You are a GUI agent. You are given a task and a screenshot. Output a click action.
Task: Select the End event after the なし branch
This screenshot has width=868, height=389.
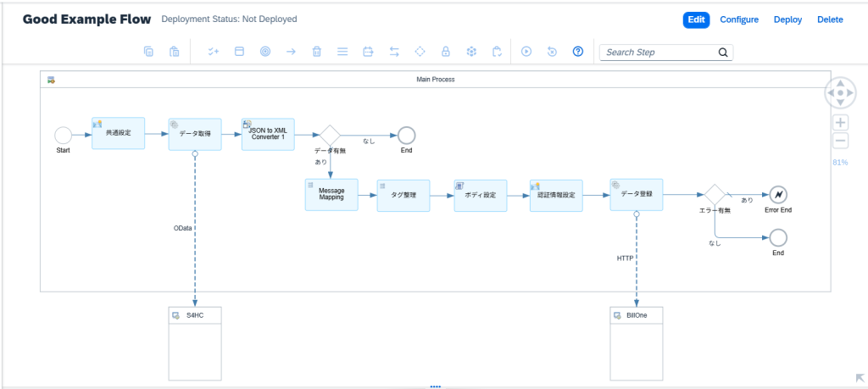click(x=406, y=135)
